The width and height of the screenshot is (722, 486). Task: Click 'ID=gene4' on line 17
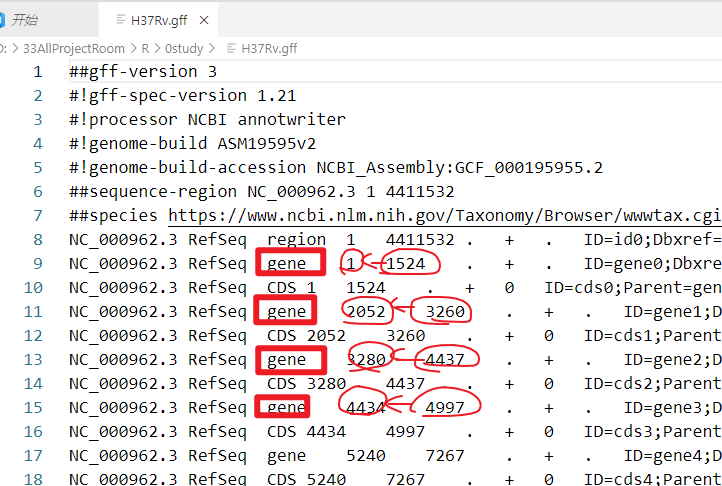[663, 456]
